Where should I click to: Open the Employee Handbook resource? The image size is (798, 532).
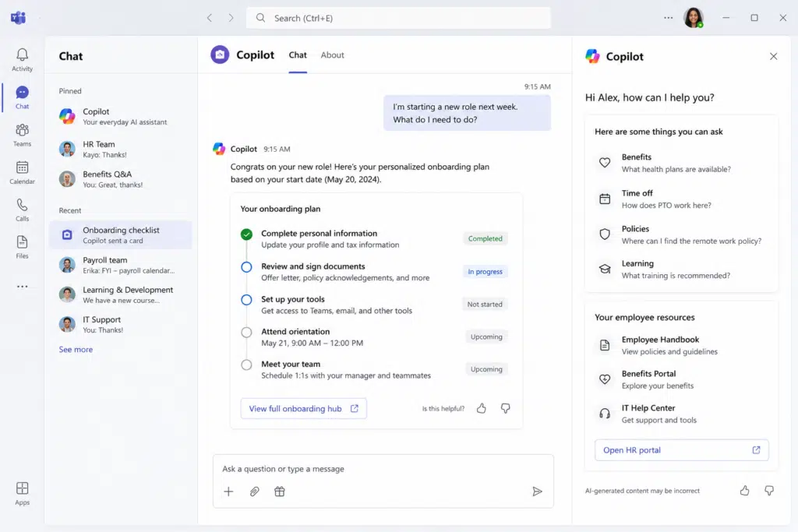click(681, 345)
